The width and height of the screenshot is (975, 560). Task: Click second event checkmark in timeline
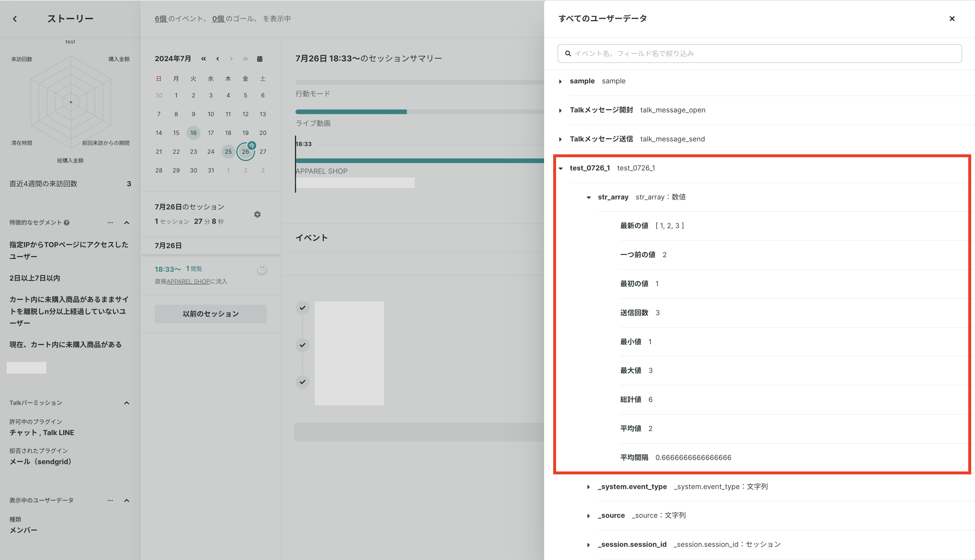coord(303,345)
